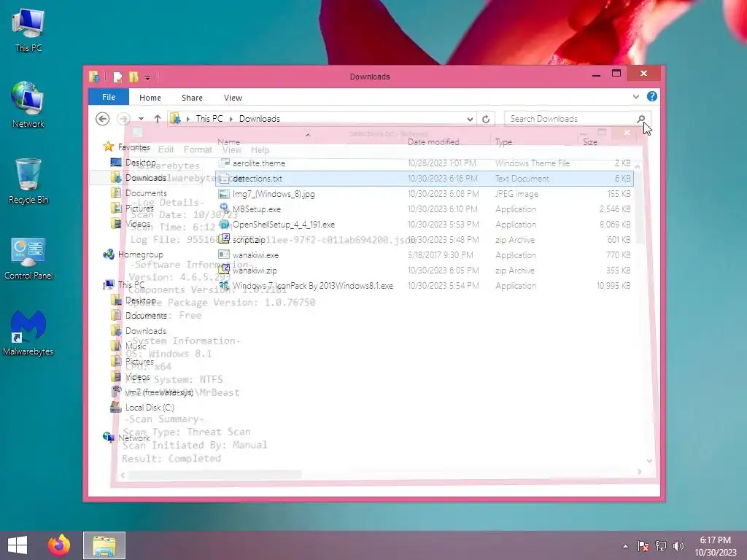The height and width of the screenshot is (560, 747).
Task: Open the Windows Start button
Action: point(18,545)
